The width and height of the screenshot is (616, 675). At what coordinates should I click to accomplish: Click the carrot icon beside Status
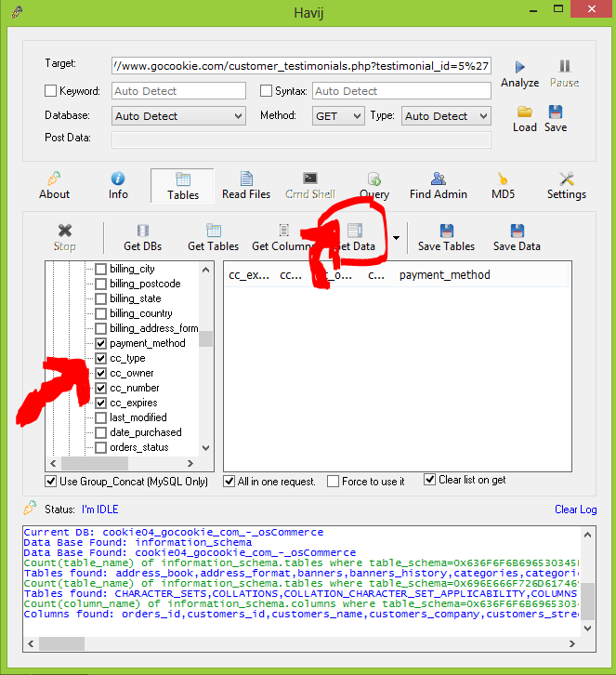tap(30, 508)
